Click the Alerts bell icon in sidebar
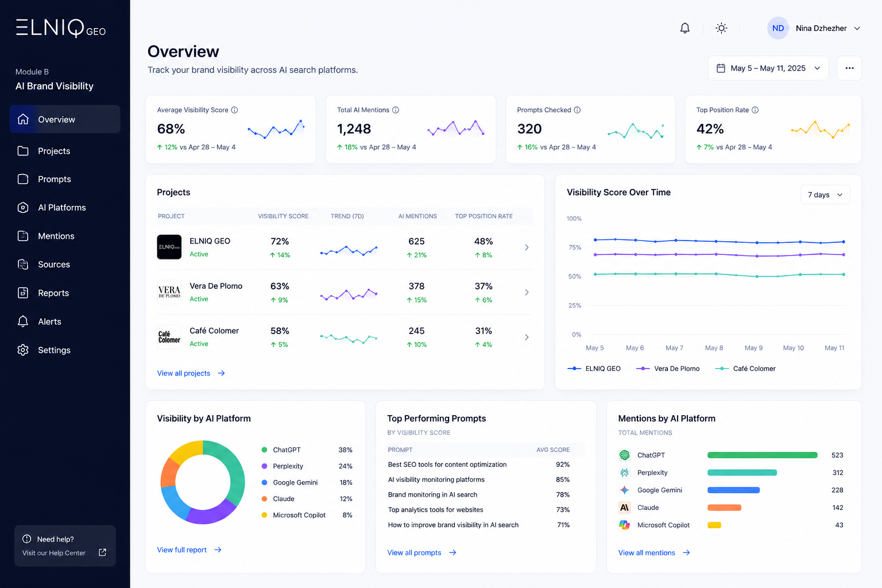Screen dimensions: 882x588 (x=23, y=322)
